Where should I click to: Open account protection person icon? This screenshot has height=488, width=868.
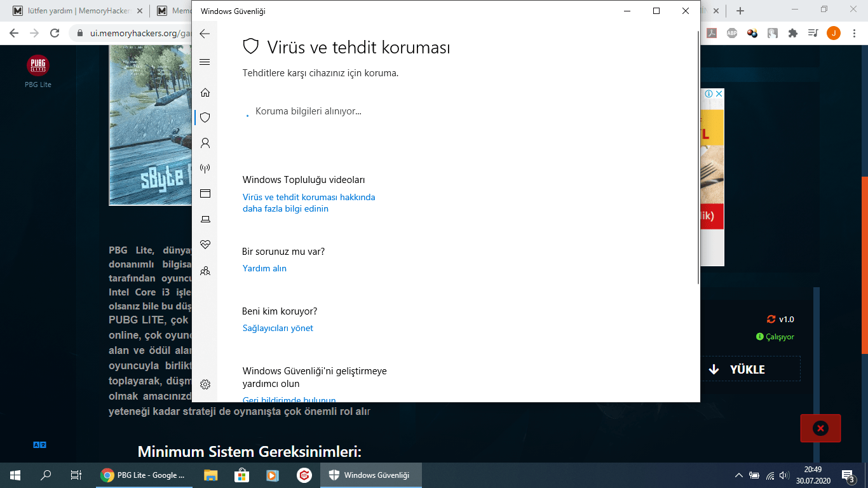click(205, 143)
